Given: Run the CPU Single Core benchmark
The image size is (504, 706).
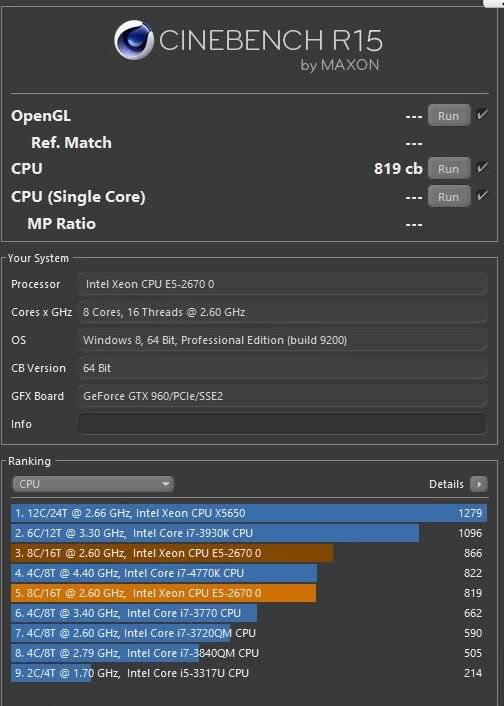Looking at the screenshot, I should coord(449,196).
